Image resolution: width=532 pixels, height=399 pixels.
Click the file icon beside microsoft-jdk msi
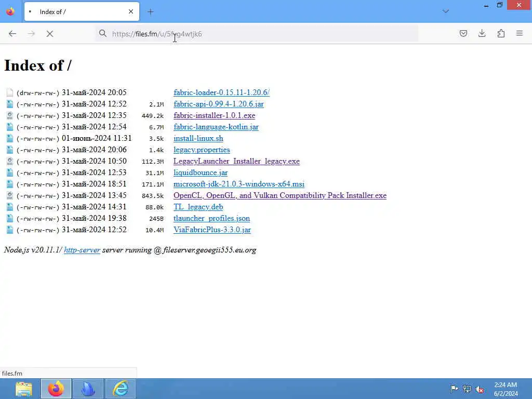coord(10,184)
